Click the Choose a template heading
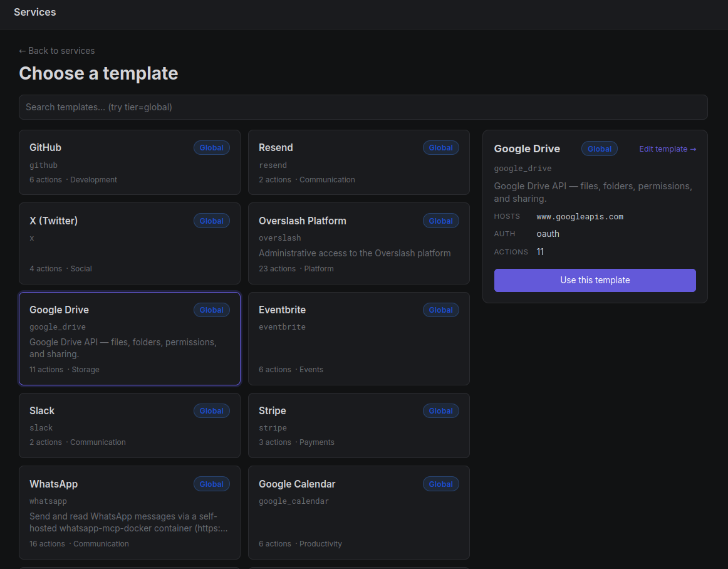The width and height of the screenshot is (728, 569). pos(98,73)
